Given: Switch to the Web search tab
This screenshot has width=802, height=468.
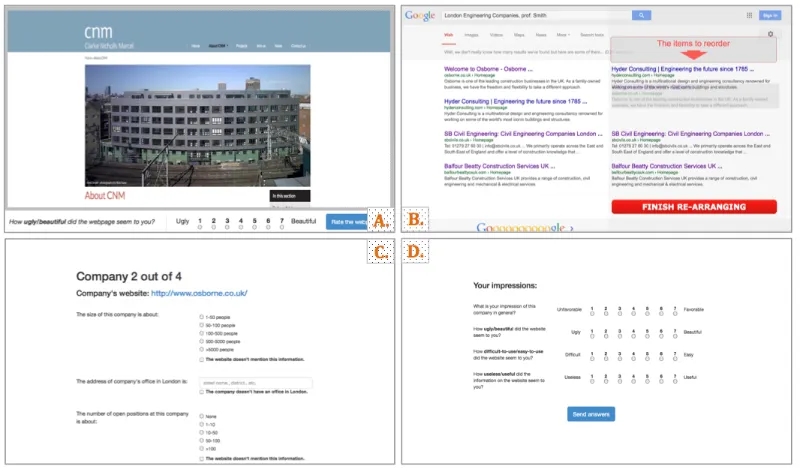Looking at the screenshot, I should point(449,35).
